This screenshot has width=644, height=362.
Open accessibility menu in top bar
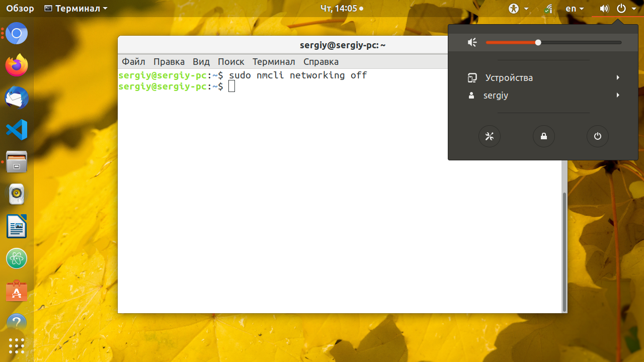519,9
